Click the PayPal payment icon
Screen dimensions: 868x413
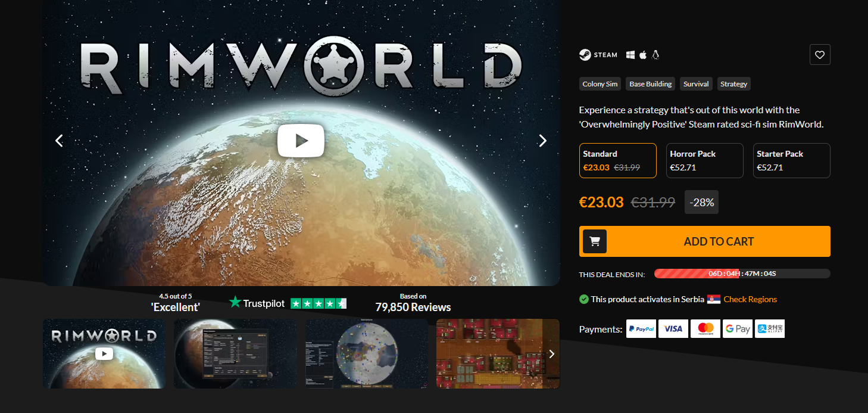641,329
